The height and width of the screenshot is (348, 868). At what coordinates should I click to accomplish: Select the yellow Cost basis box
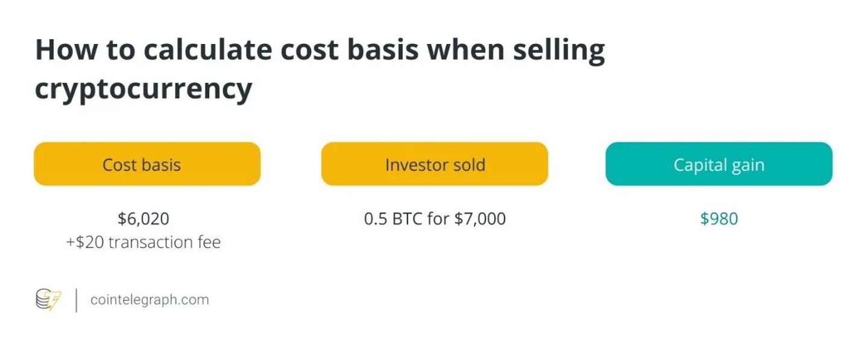(x=147, y=164)
